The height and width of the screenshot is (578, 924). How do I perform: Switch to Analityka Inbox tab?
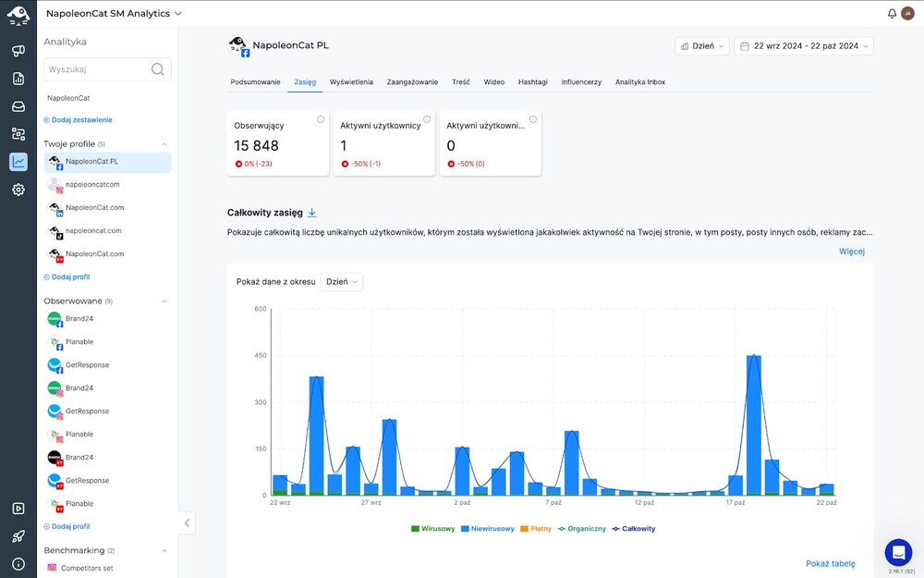[640, 82]
